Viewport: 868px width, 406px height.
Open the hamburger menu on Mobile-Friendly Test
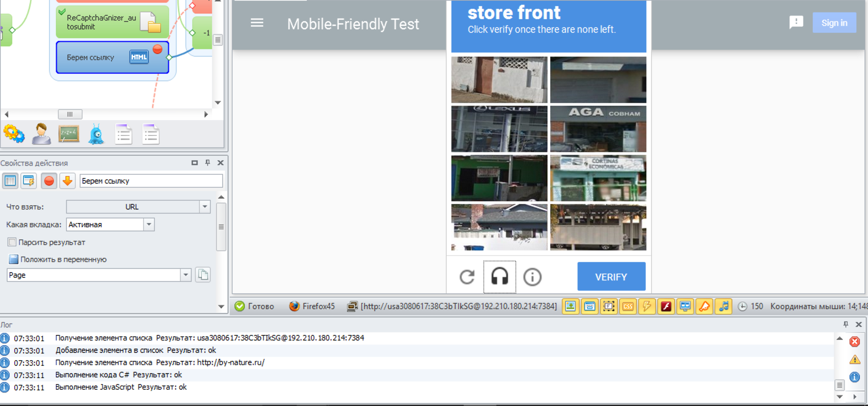point(257,23)
